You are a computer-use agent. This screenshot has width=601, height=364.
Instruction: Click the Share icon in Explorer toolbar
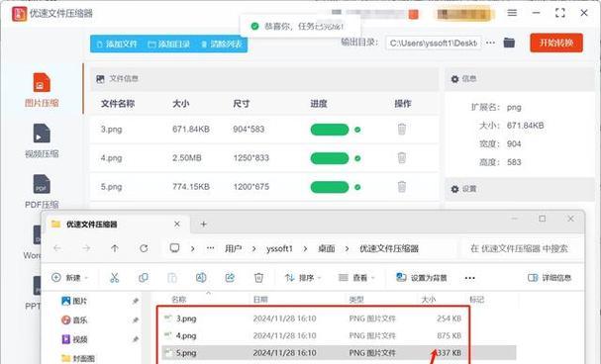point(230,278)
